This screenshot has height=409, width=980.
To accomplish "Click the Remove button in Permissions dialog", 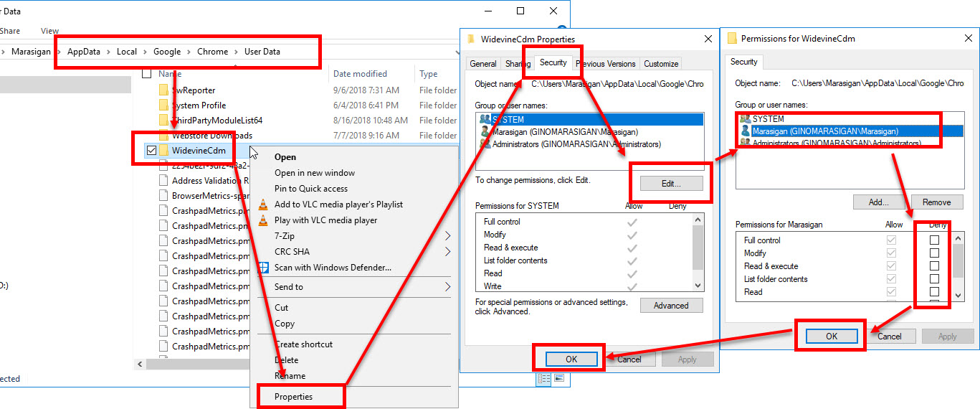I will click(936, 202).
